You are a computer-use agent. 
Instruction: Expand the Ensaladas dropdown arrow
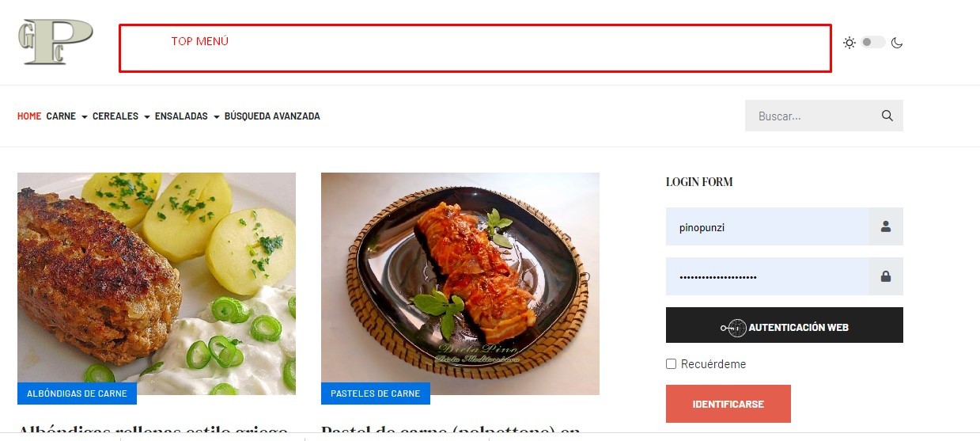(x=217, y=117)
